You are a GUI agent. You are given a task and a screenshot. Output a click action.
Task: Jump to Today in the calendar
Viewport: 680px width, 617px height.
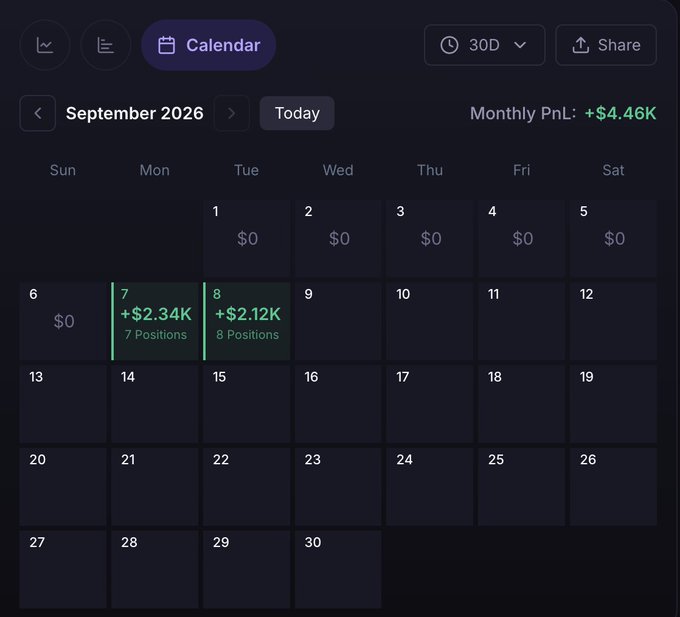[297, 113]
